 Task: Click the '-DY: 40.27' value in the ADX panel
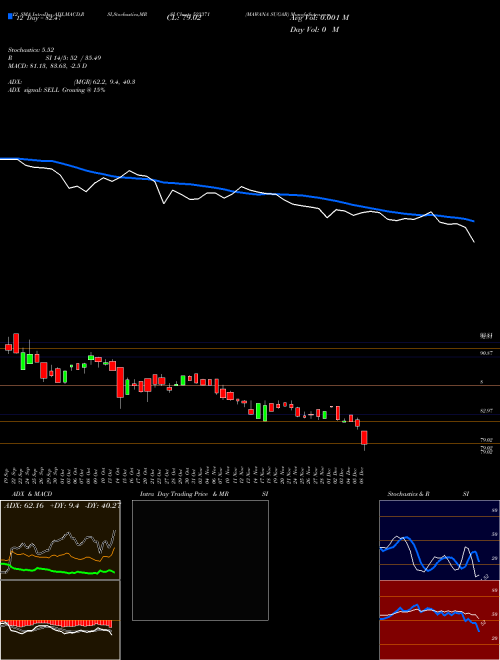(x=102, y=506)
